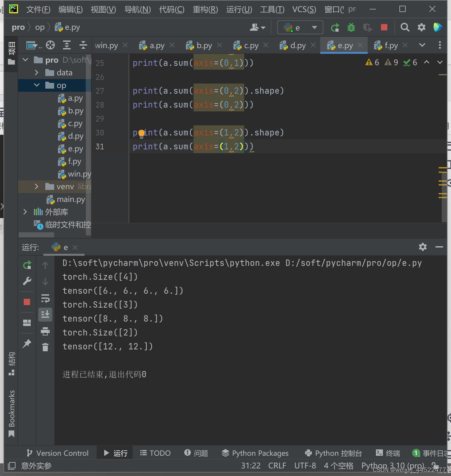Collapse the op folder
The width and height of the screenshot is (451, 476).
37,85
